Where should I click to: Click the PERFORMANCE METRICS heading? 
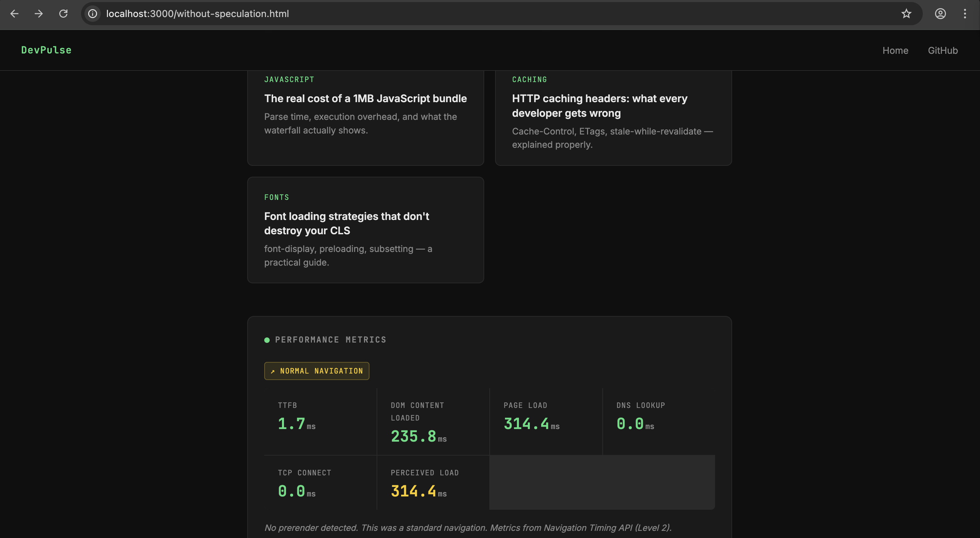331,340
